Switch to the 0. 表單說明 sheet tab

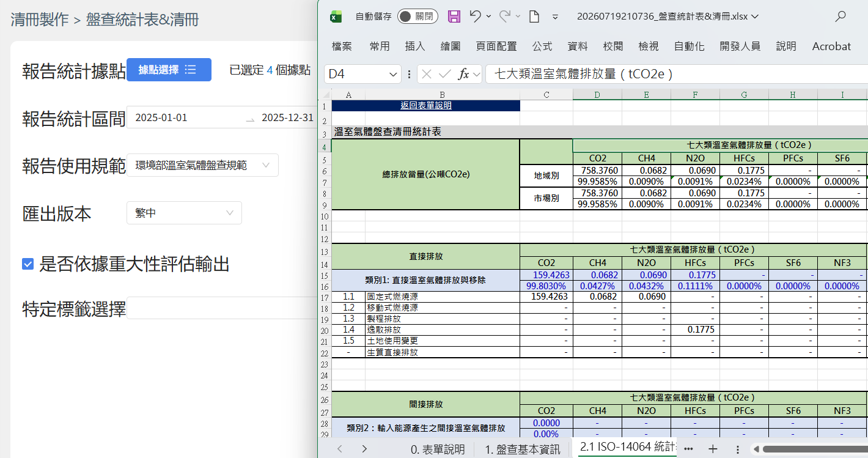pyautogui.click(x=437, y=449)
